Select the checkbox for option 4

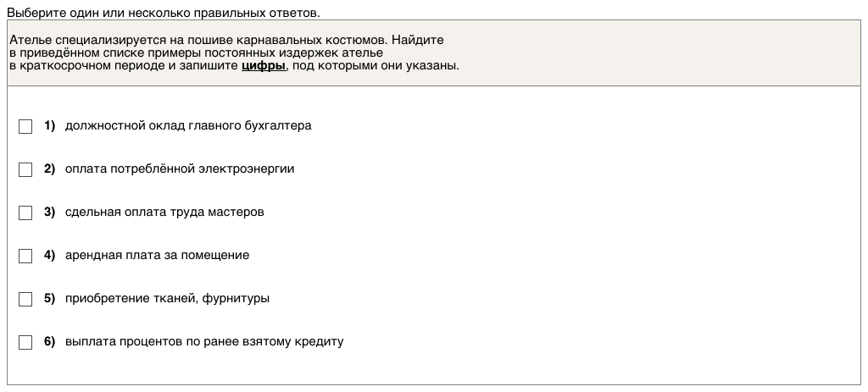pos(25,256)
